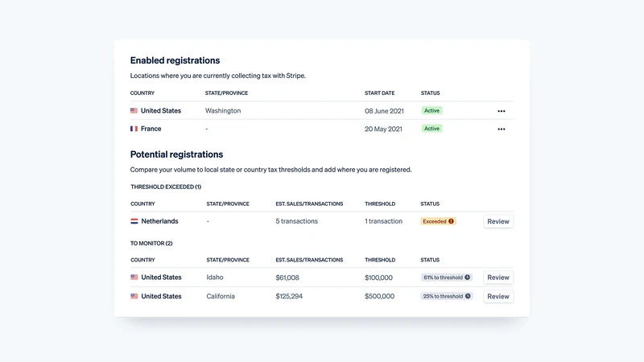Click To Monitor (2) section label
The image size is (644, 362).
tap(151, 244)
